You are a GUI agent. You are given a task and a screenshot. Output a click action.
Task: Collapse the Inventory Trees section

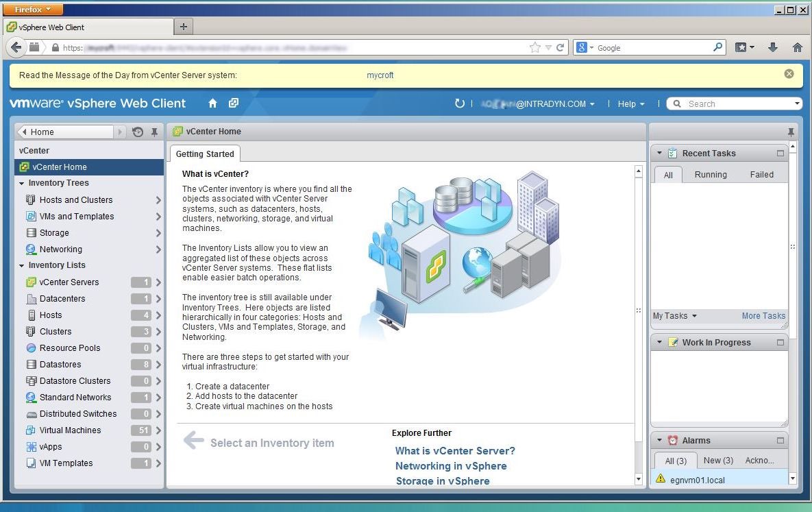tap(22, 184)
